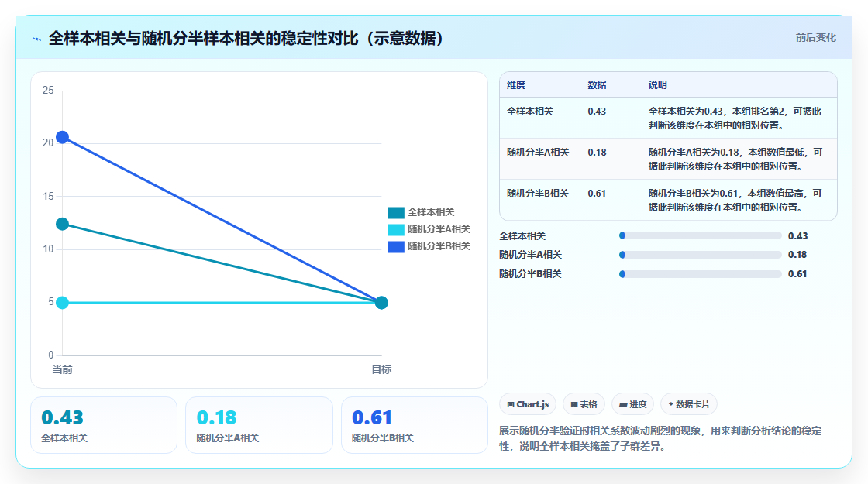The image size is (868, 484).
Task: Click the 数据卡片 sparkle icon
Action: coord(671,404)
